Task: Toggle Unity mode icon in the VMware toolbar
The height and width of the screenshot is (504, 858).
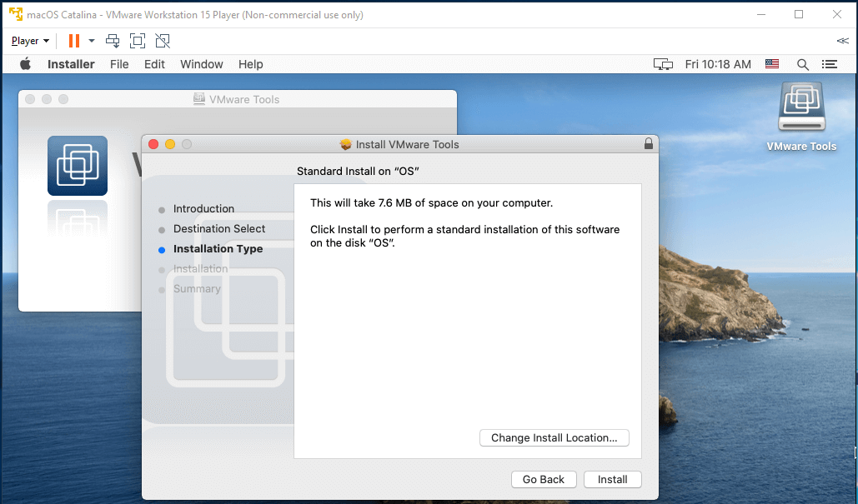Action: 163,41
